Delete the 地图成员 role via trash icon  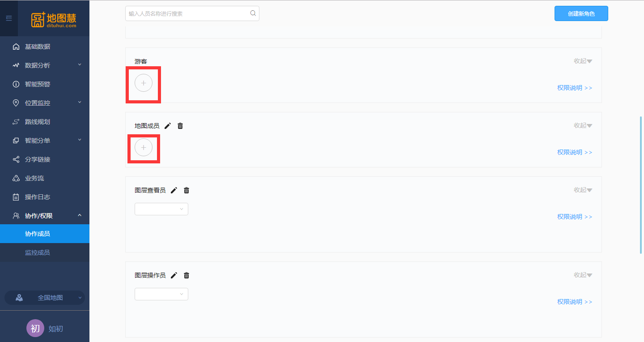[180, 126]
